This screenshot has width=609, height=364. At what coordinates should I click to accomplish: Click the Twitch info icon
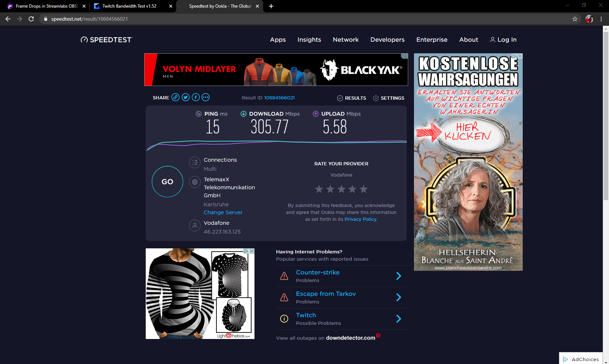[x=284, y=319]
